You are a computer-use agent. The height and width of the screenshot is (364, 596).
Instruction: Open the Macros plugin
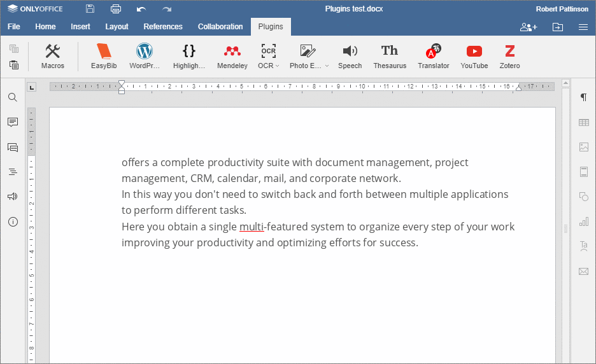(53, 56)
